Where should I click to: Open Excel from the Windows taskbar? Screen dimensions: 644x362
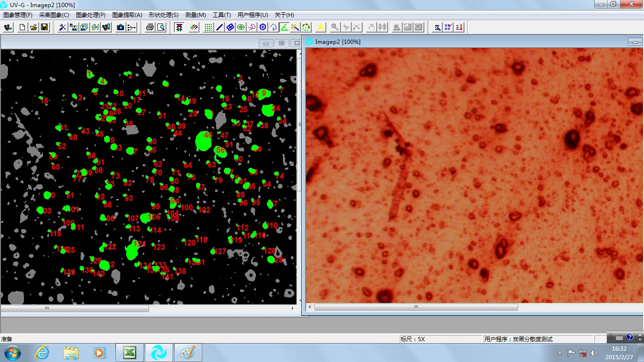[130, 353]
